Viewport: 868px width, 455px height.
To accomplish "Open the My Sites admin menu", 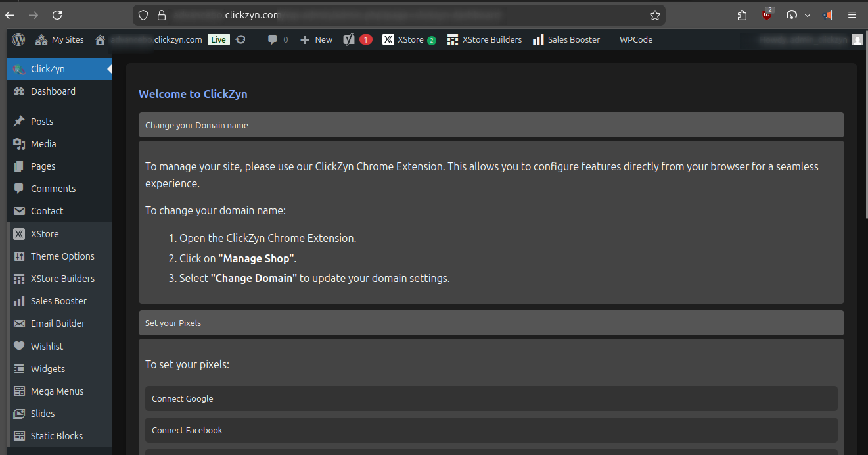I will [60, 39].
